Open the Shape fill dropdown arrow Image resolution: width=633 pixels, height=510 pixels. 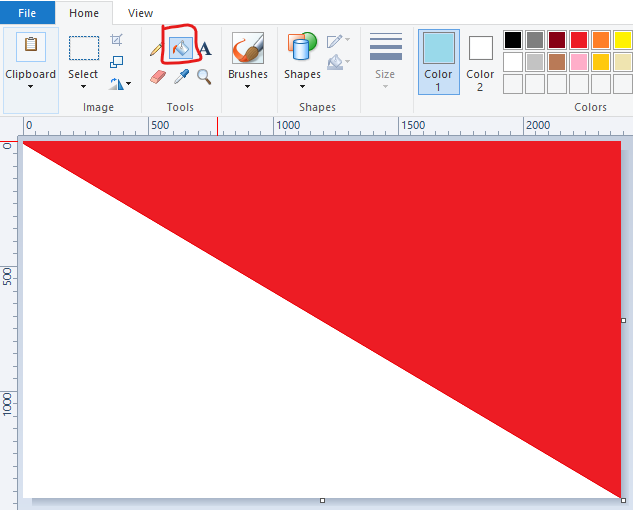(348, 61)
